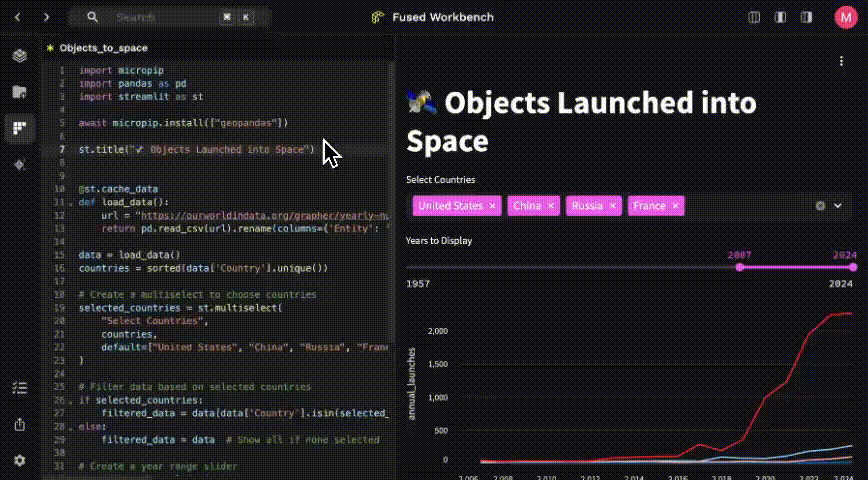Click the import micropip line
Viewport: 868px width, 480px height.
pos(121,70)
